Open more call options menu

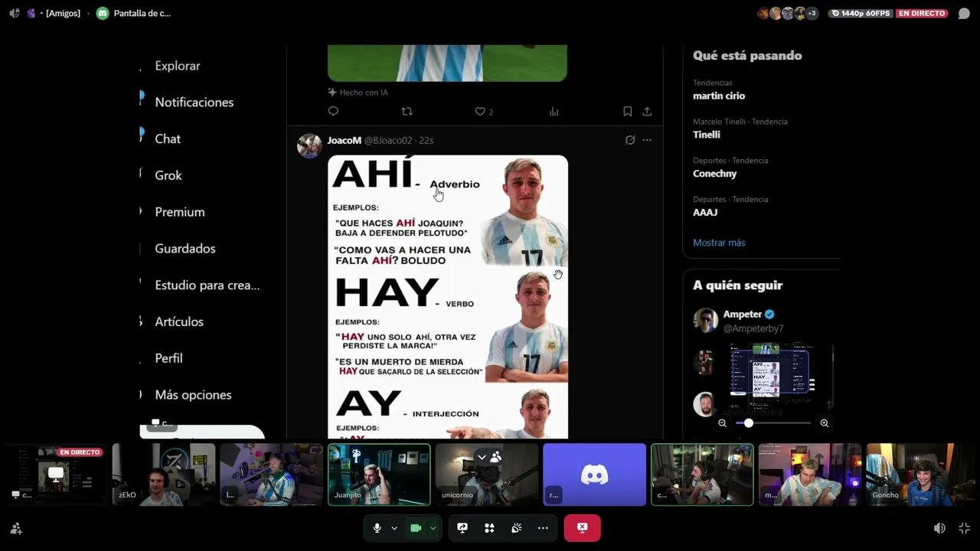coord(543,528)
